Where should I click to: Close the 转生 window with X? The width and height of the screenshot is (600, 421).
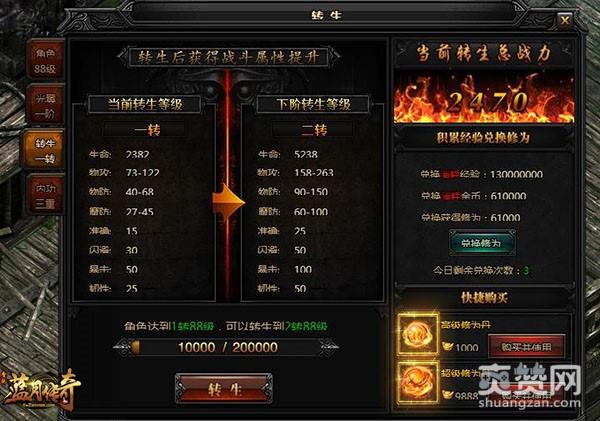click(x=564, y=20)
